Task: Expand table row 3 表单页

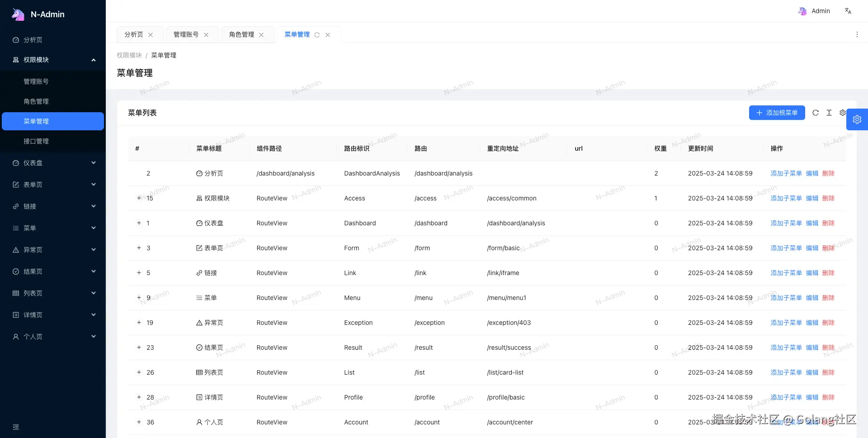Action: [x=139, y=248]
